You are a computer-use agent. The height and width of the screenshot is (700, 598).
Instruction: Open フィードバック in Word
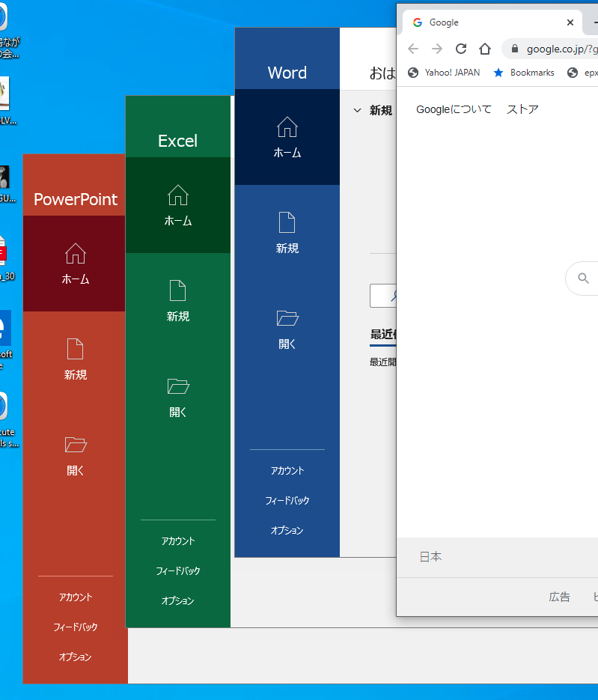point(287,500)
